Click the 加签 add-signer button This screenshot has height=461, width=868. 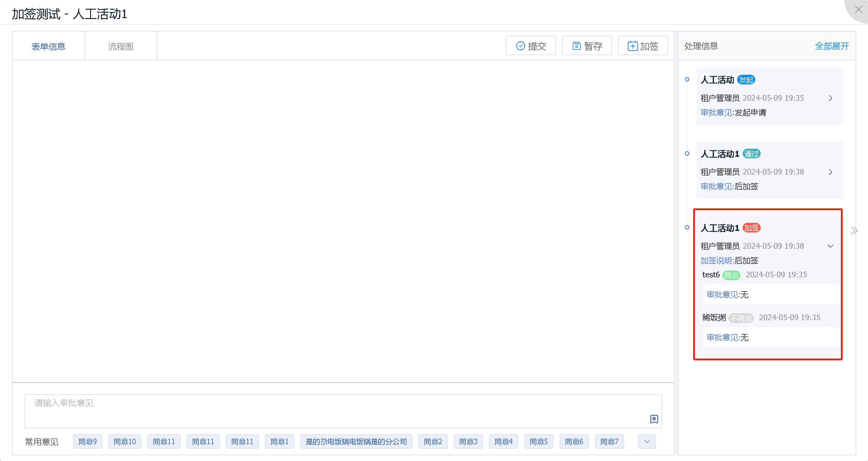point(642,46)
